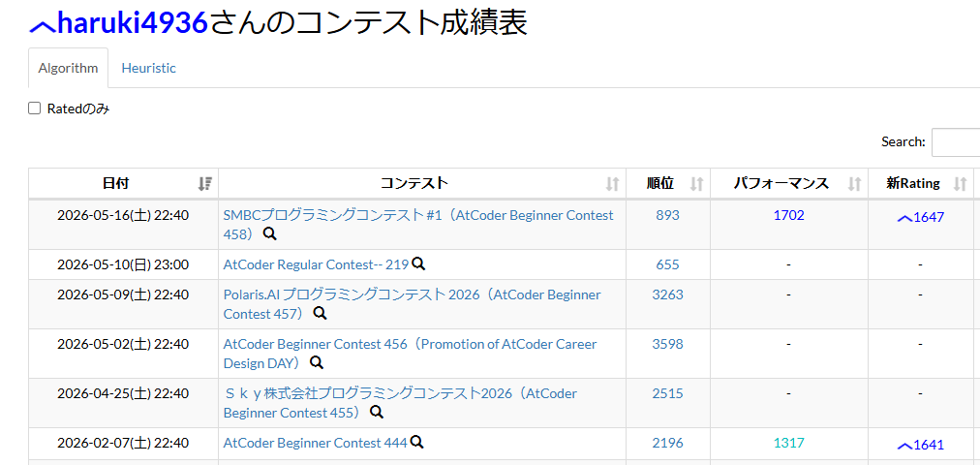Viewport: 980px width, 465px height.
Task: Open AtCoder Beginner Contest 444 link
Action: 315,443
